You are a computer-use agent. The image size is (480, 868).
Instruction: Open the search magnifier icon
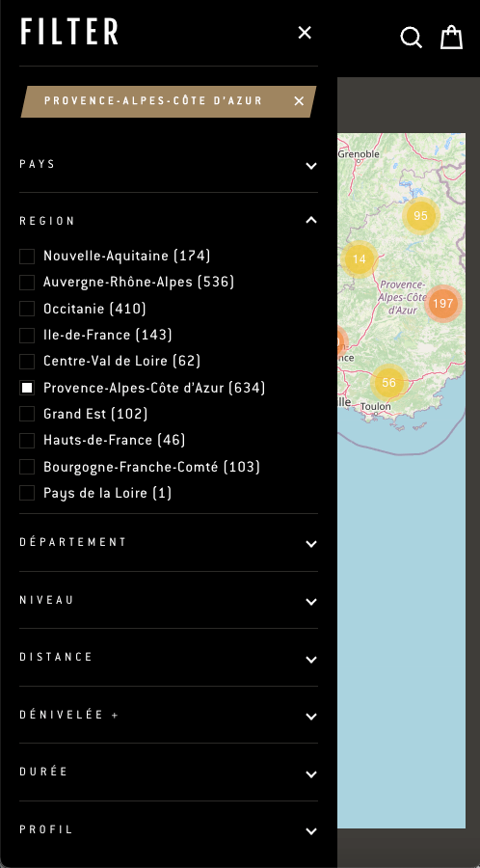click(411, 38)
